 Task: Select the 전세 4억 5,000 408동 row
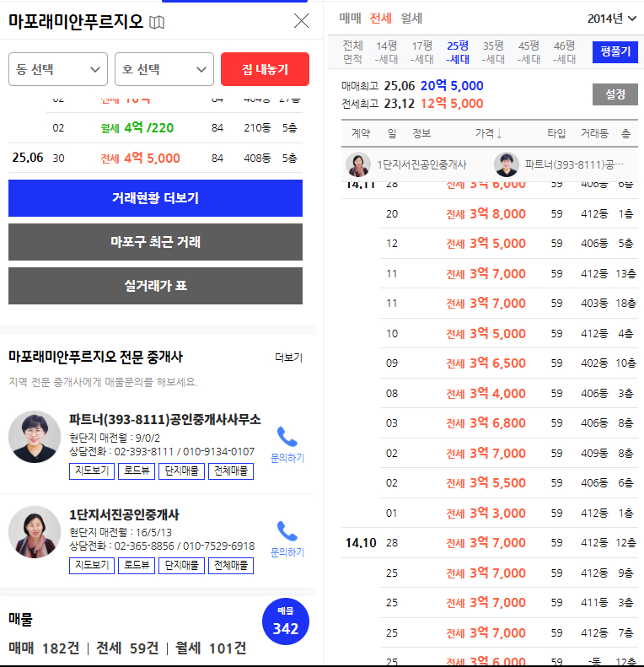(x=155, y=158)
